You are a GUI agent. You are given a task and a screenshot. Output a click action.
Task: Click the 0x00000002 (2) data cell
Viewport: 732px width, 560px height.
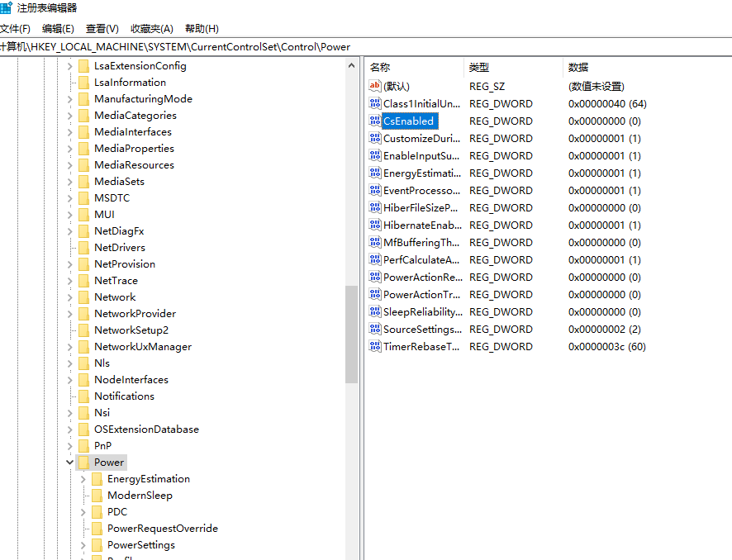(605, 330)
